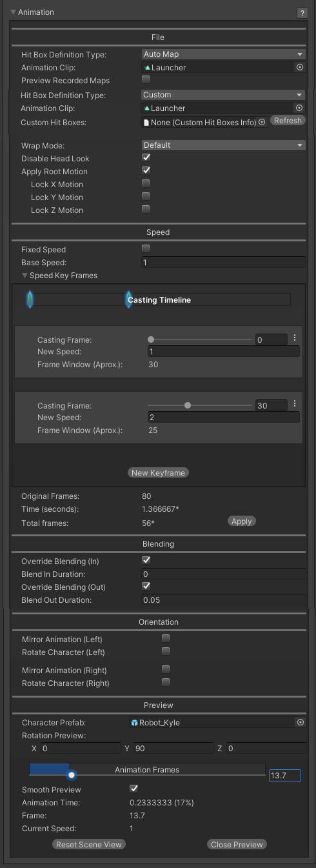This screenshot has height=868, width=316.
Task: Disable the Apply Root Motion checkbox
Action: point(146,171)
